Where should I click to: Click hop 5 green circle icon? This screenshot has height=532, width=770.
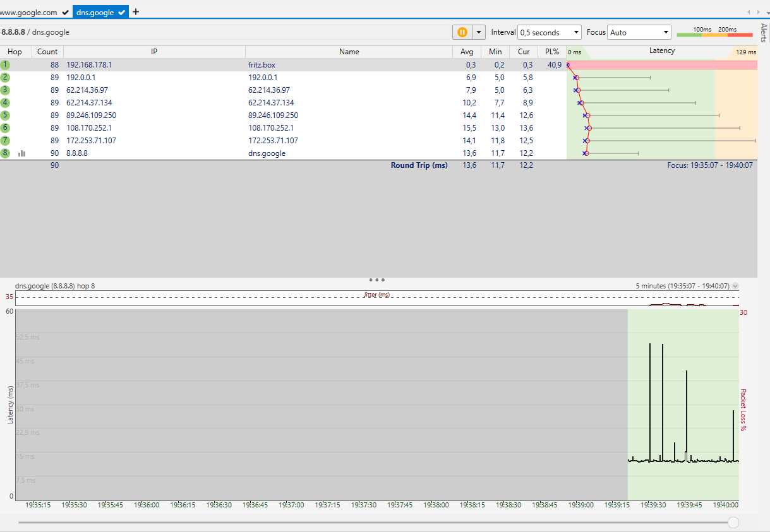pos(5,115)
